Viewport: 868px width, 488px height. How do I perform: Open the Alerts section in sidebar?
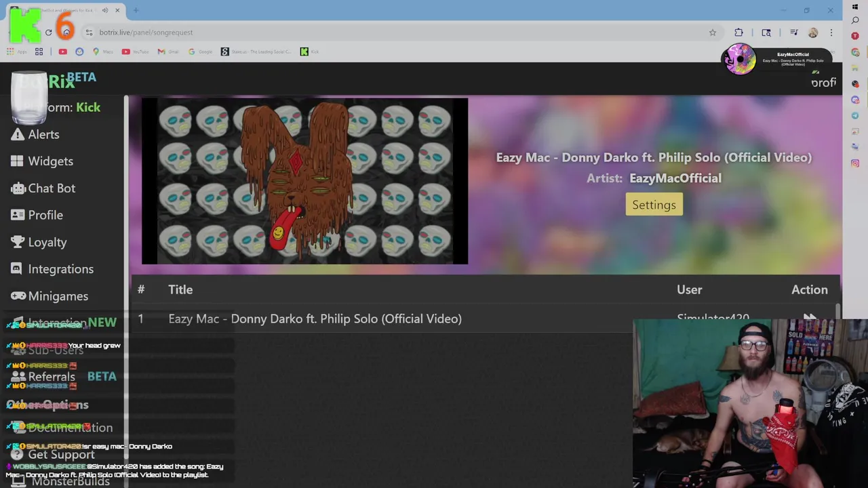click(35, 134)
